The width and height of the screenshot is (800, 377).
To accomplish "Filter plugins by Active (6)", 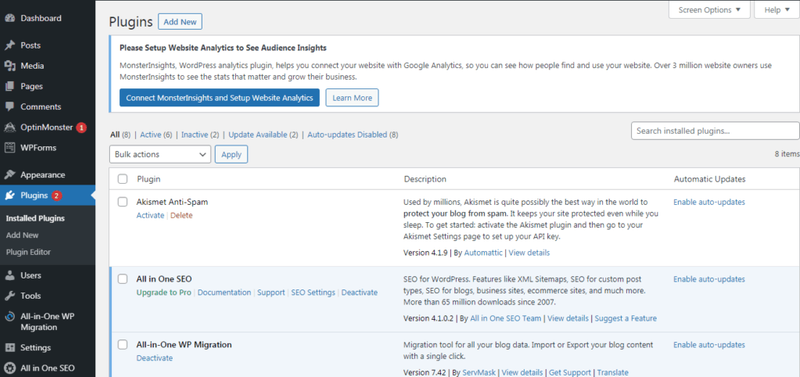I will point(156,135).
